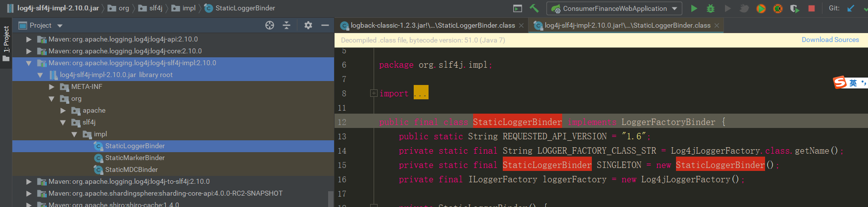Image resolution: width=868 pixels, height=207 pixels.
Task: Hide the Project panel with minus icon
Action: (325, 25)
